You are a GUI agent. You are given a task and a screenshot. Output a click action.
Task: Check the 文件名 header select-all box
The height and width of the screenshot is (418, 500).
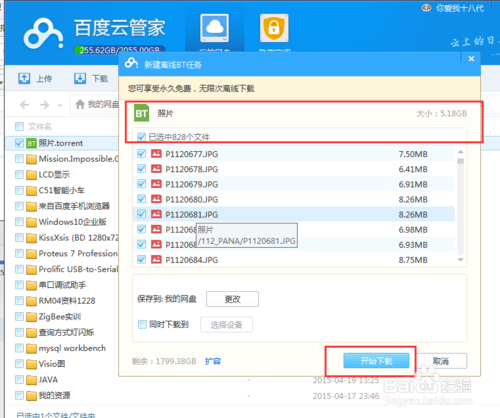tap(19, 126)
